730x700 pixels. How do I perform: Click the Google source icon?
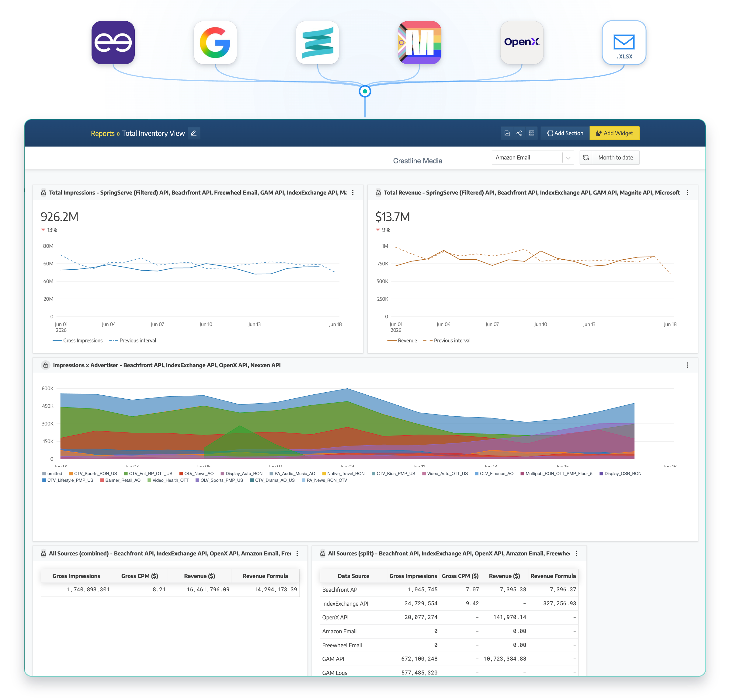coord(215,43)
